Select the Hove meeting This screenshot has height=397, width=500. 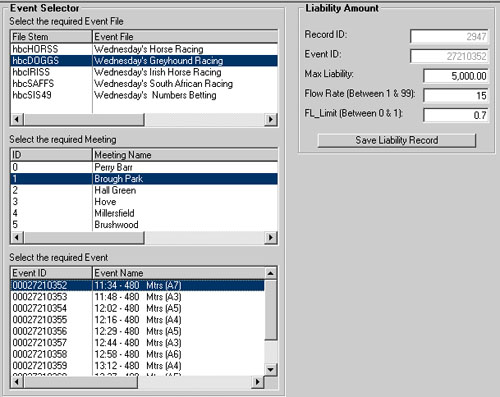click(x=144, y=202)
